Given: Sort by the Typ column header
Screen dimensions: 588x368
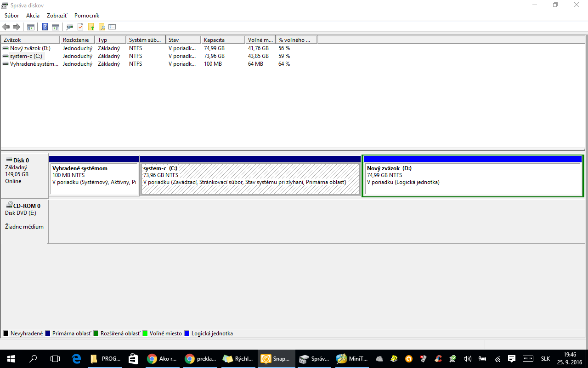Looking at the screenshot, I should click(111, 40).
